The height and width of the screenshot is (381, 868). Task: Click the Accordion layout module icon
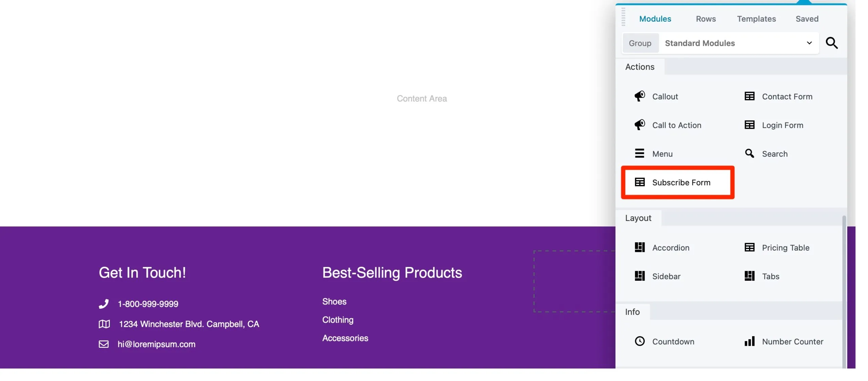pos(639,247)
